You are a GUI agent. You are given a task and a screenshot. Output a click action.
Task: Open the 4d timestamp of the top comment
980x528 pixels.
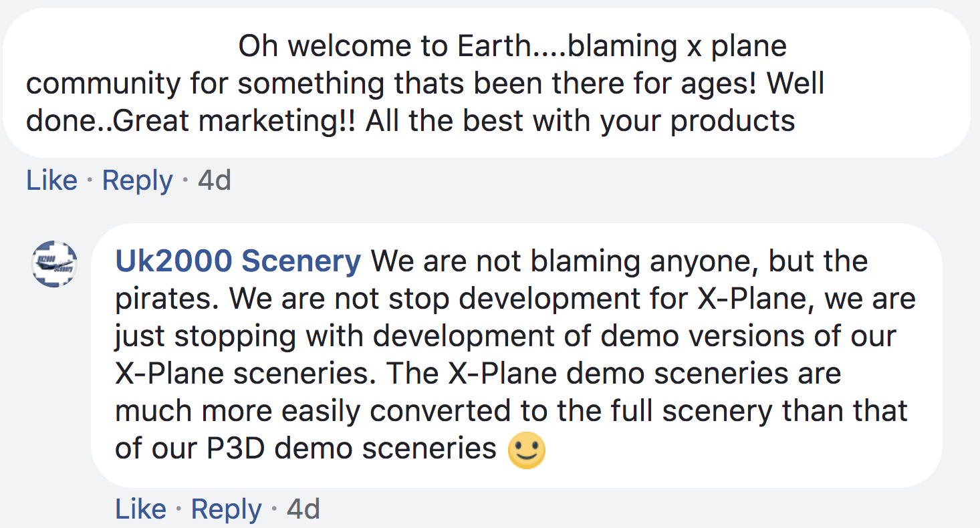[215, 180]
